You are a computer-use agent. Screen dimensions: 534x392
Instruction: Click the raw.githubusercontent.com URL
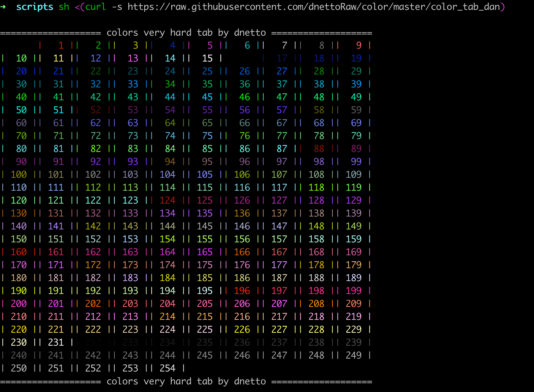click(x=314, y=7)
